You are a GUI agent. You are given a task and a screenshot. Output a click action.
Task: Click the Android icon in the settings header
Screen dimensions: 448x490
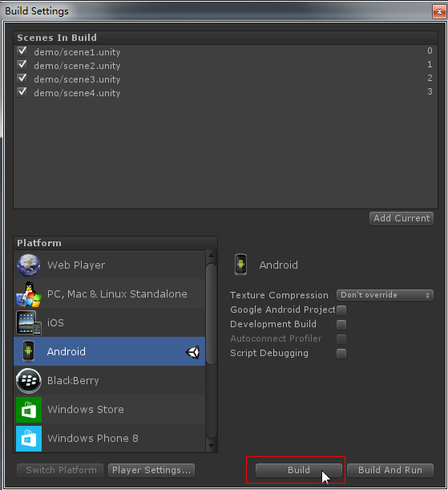(x=240, y=265)
